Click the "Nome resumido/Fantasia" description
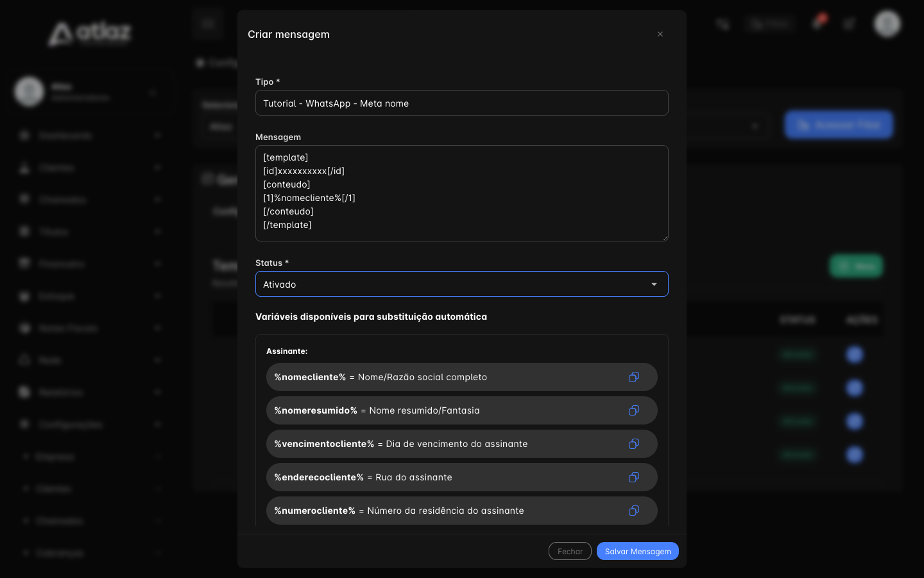The height and width of the screenshot is (578, 924). [x=424, y=410]
